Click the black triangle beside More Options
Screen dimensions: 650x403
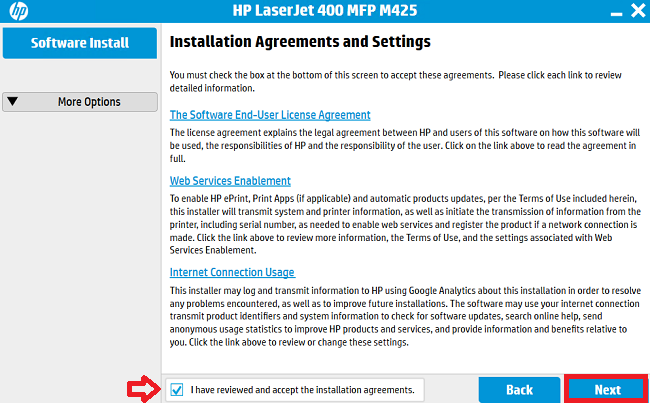click(x=12, y=101)
